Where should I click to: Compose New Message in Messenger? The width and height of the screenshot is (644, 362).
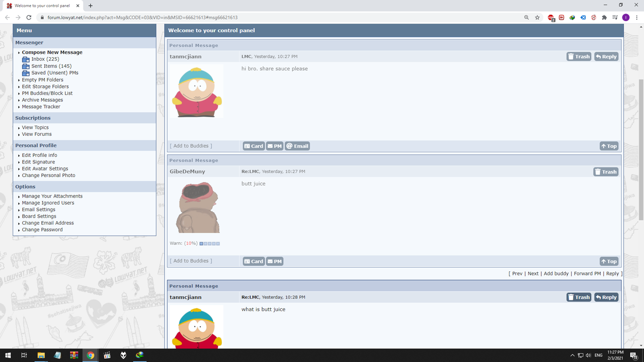52,52
